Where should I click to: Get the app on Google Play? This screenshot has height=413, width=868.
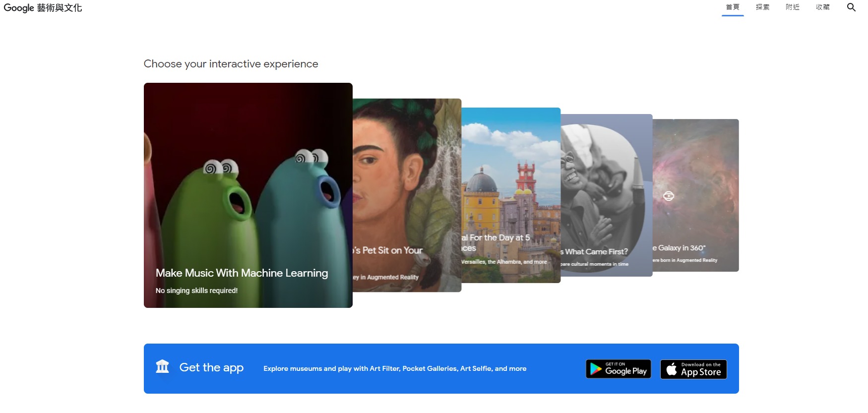point(619,369)
